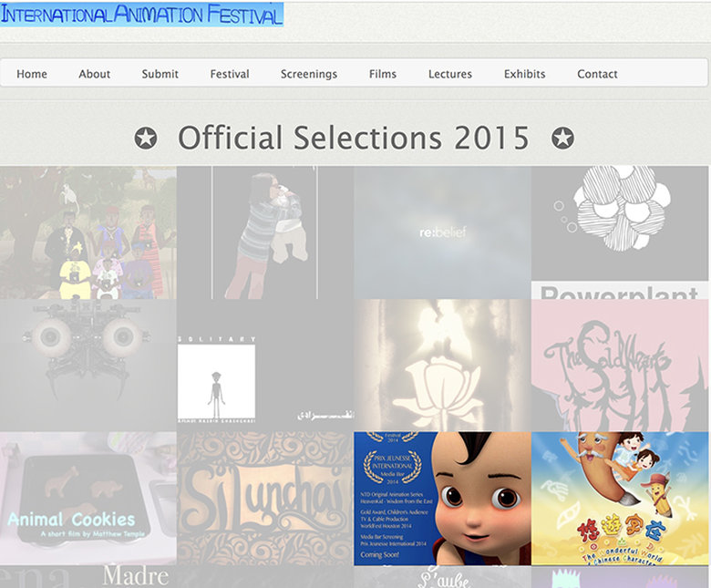Go to the About page

[94, 74]
